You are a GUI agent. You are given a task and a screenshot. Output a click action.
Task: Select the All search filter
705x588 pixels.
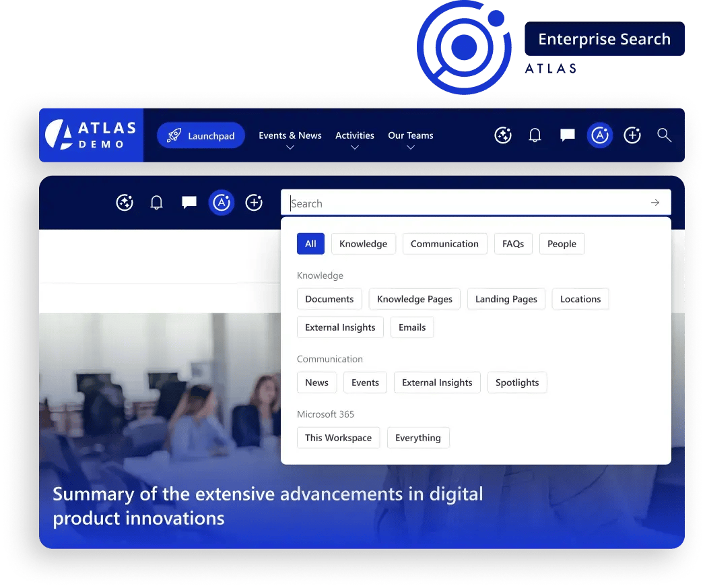coord(310,243)
